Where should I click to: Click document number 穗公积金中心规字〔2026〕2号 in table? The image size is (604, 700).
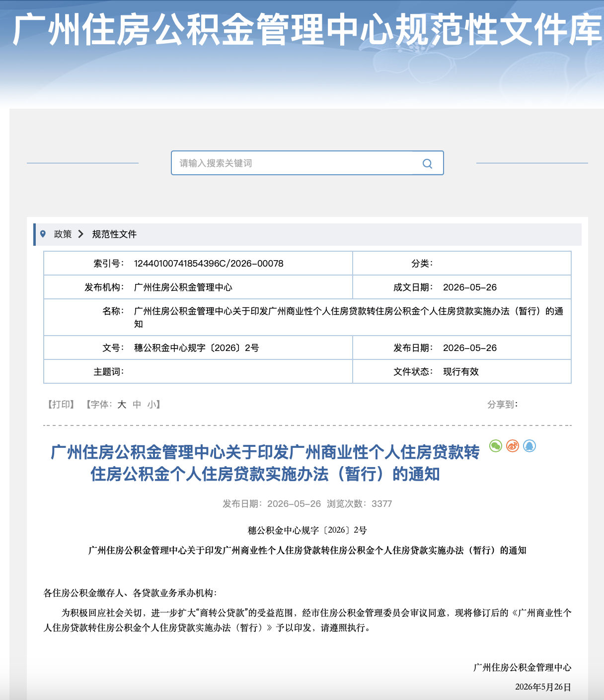[197, 348]
